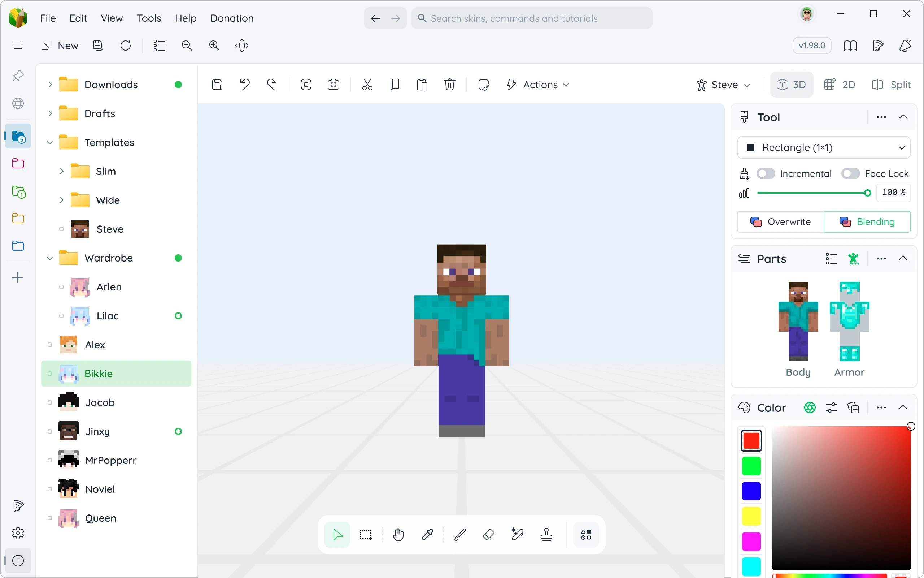924x578 pixels.
Task: Zoom in with magnifier plus icon
Action: coord(214,46)
